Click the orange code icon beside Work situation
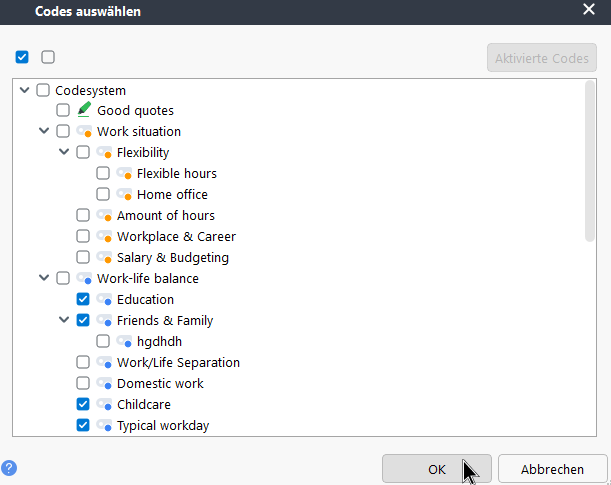The image size is (611, 485). pos(84,131)
